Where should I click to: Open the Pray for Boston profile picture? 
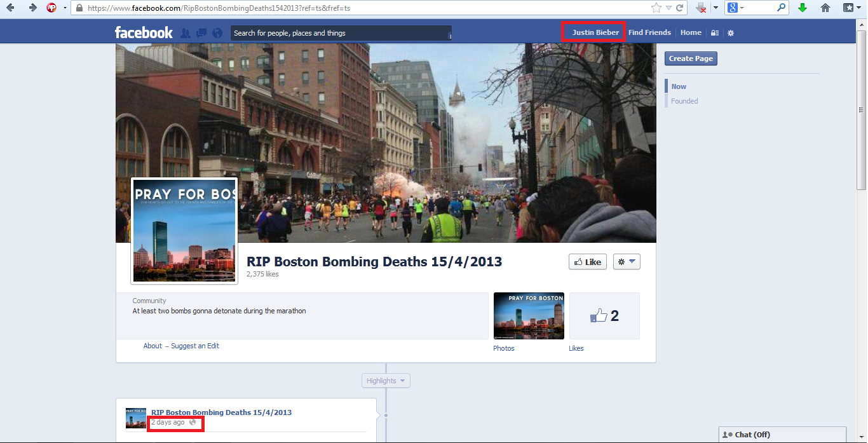(184, 231)
